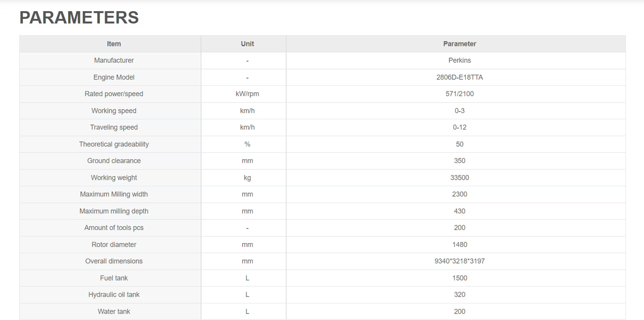Click mm unit in Ground clearance row

click(x=247, y=161)
